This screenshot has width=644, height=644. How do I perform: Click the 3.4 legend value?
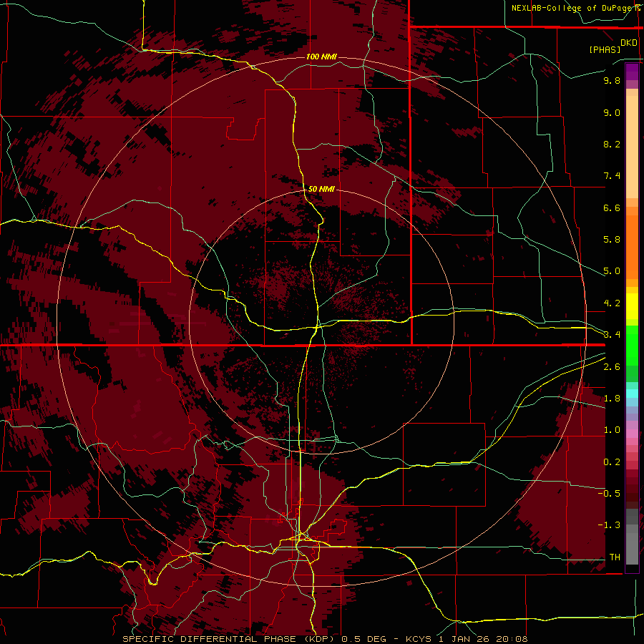pos(612,335)
